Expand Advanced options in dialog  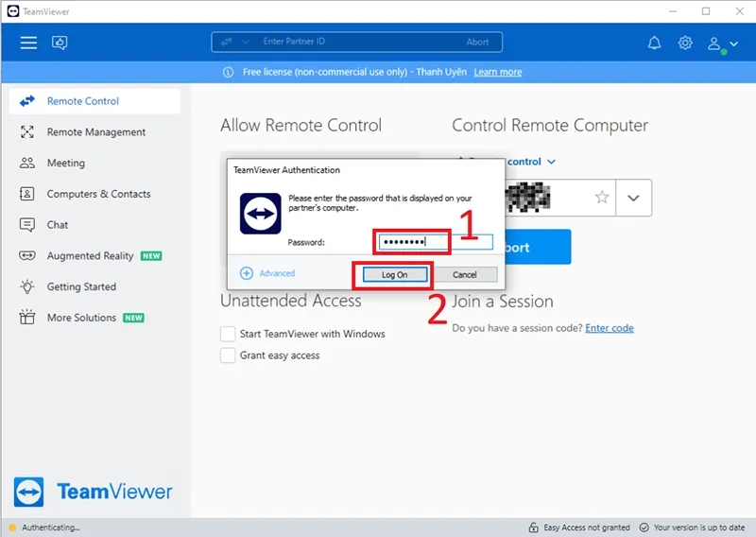point(277,273)
